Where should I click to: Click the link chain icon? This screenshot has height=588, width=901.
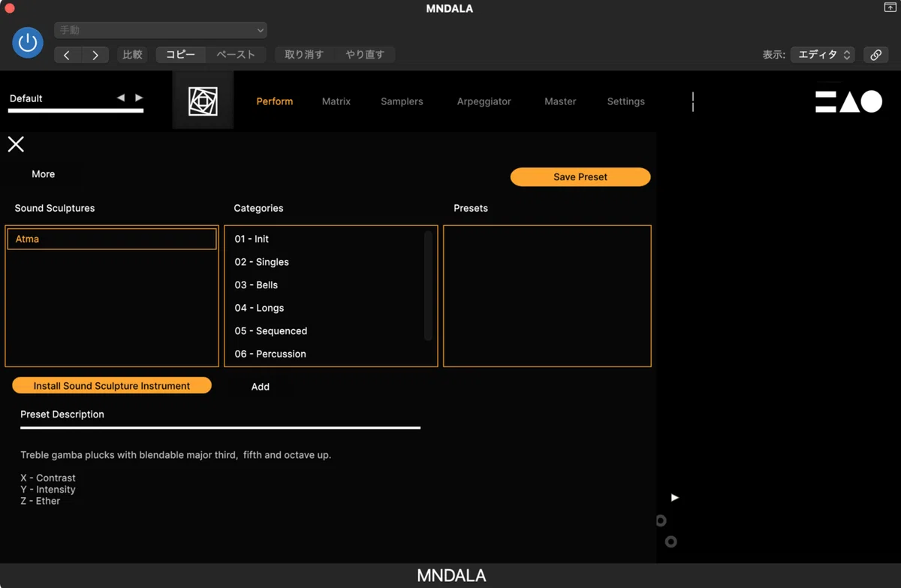(x=875, y=55)
